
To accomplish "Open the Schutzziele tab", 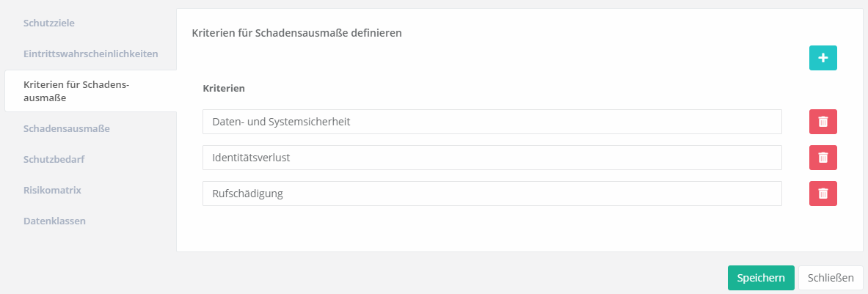I will pyautogui.click(x=49, y=23).
